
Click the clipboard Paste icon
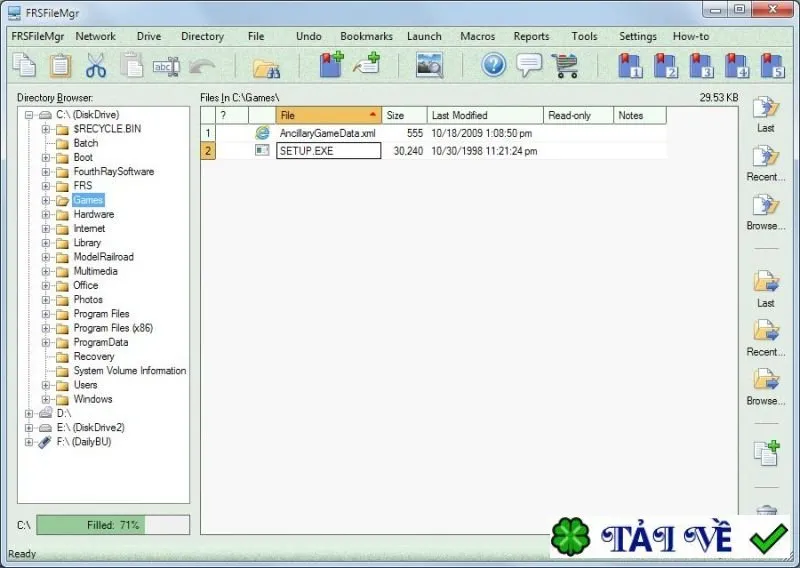click(60, 65)
